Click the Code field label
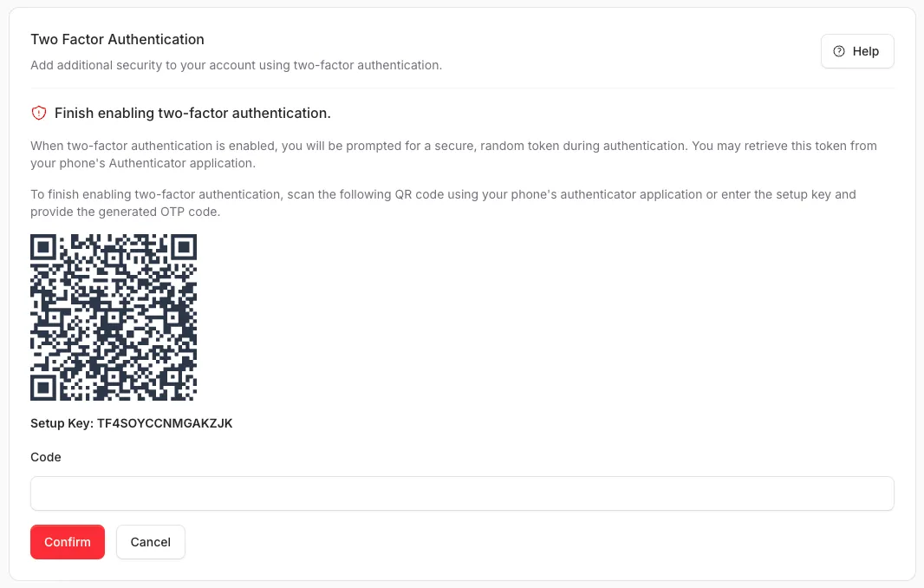The height and width of the screenshot is (588, 924). 45,457
